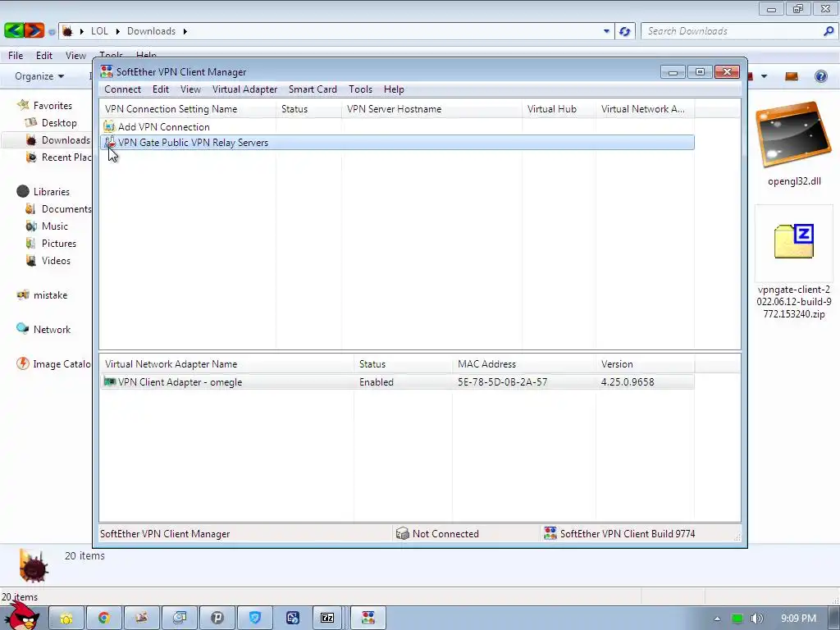This screenshot has width=840, height=630.
Task: Open Chrome from the taskbar
Action: pos(104,619)
